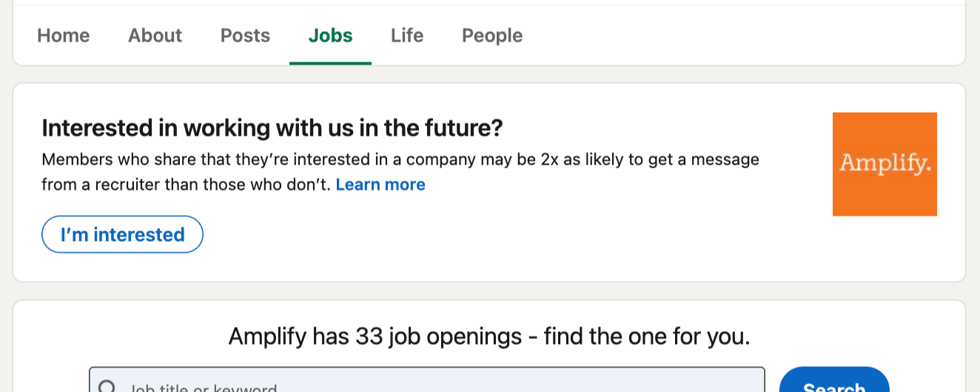Click the Learn more link
Screen dimensions: 980x392
tap(380, 185)
